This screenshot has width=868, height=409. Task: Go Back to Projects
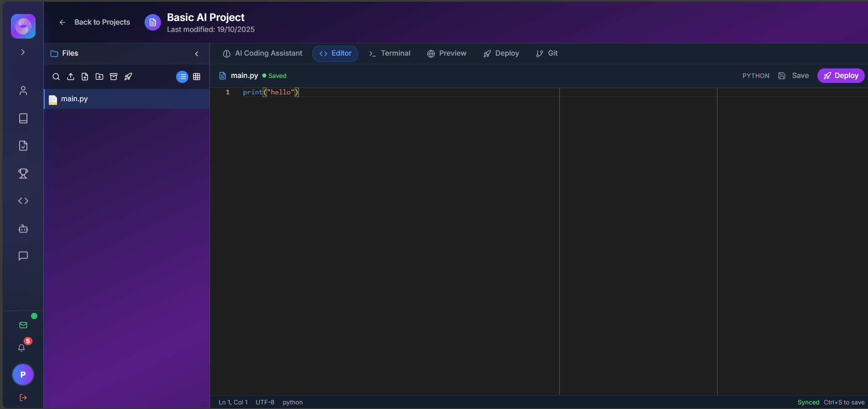pos(95,22)
